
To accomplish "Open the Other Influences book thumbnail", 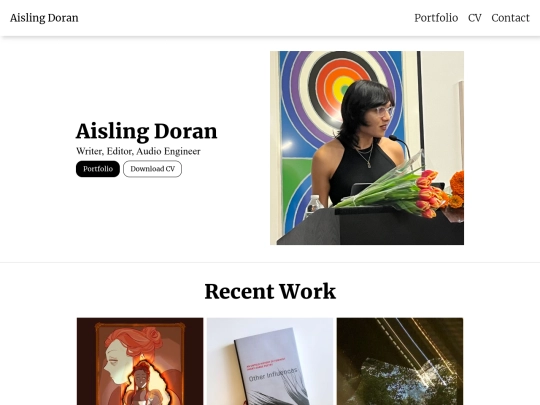I will tap(270, 361).
